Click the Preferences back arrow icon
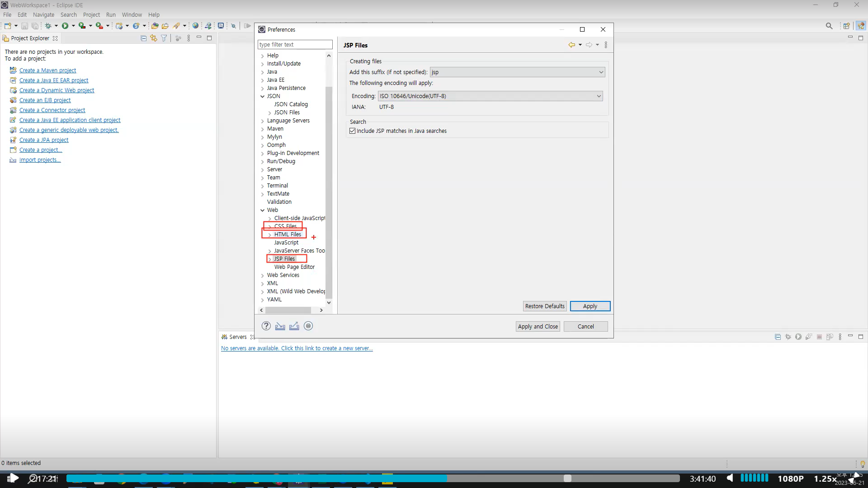Image resolution: width=868 pixels, height=488 pixels. pyautogui.click(x=571, y=45)
